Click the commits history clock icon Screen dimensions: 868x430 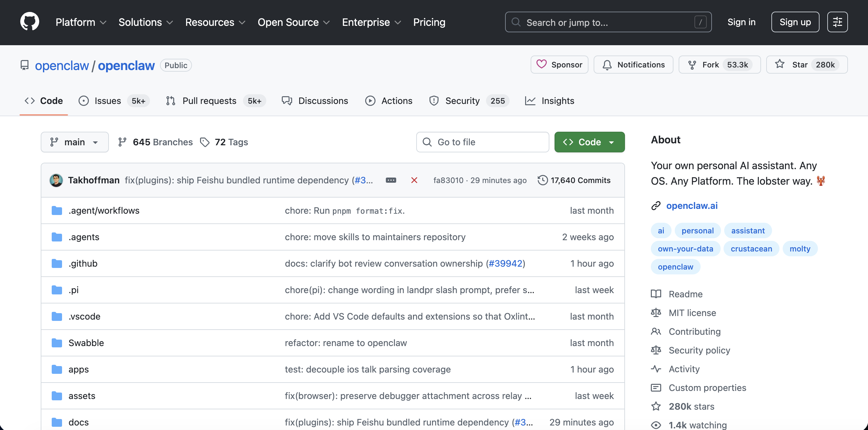point(543,180)
